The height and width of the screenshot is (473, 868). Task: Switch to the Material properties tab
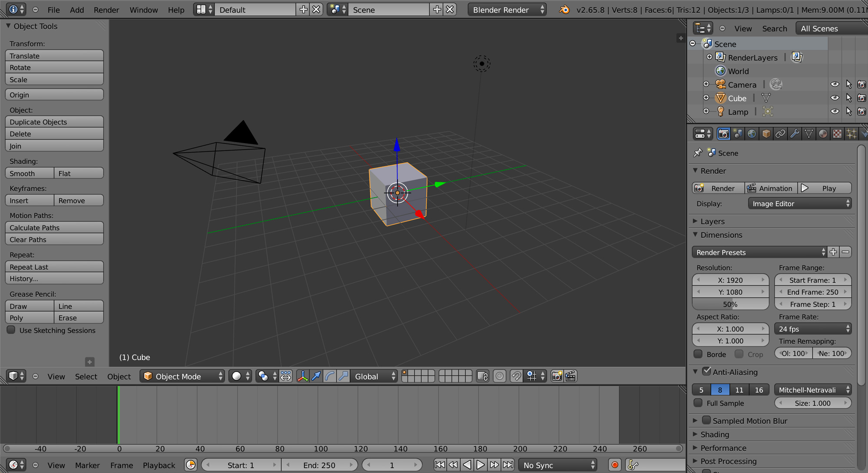tap(823, 134)
